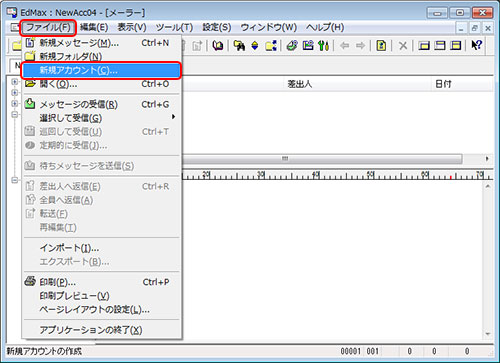Open the address book toolbar icon
Screen dimensions: 500x363
[x=218, y=46]
